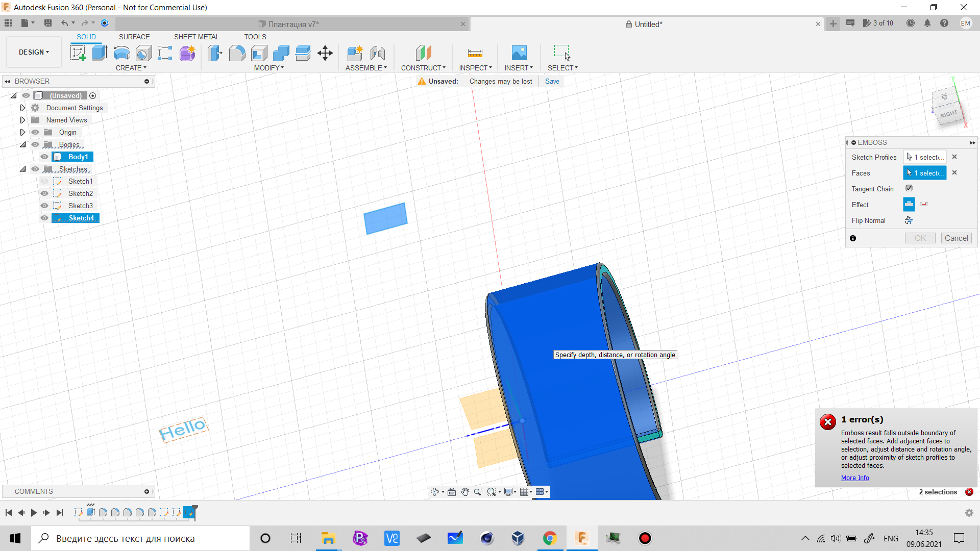The image size is (980, 551).
Task: Activate the Unsaved root component radio button
Action: [92, 95]
